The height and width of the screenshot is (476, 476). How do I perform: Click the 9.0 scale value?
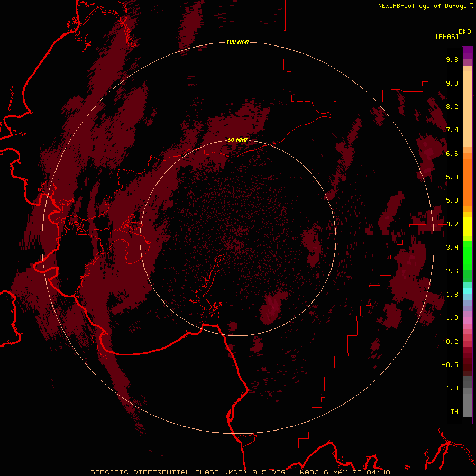pos(452,83)
